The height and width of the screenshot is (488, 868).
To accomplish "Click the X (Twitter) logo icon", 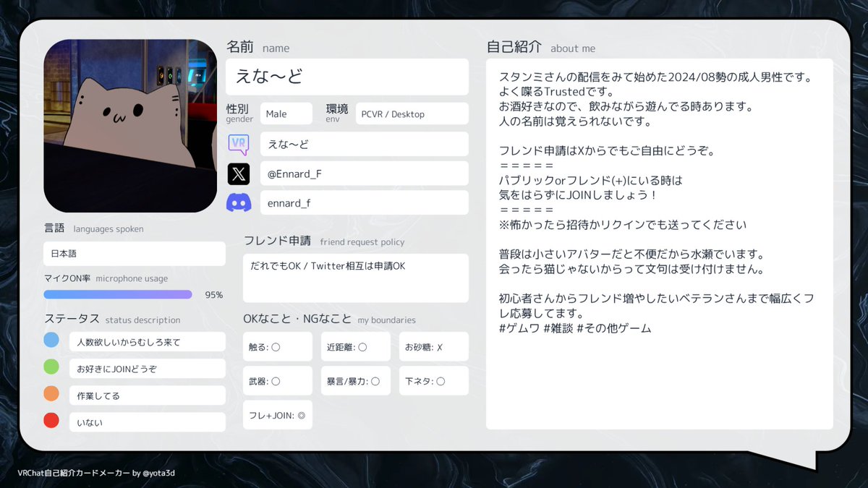I will tap(239, 174).
